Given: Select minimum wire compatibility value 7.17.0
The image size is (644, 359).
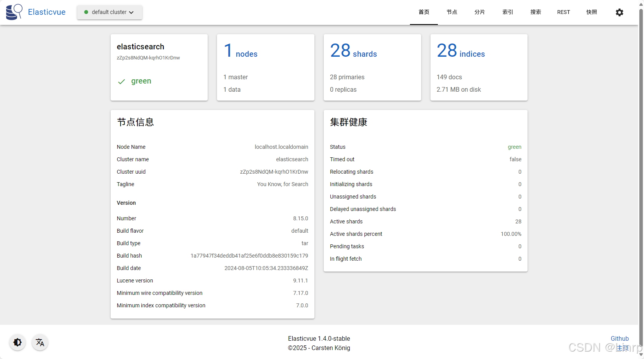Looking at the screenshot, I should coord(300,293).
